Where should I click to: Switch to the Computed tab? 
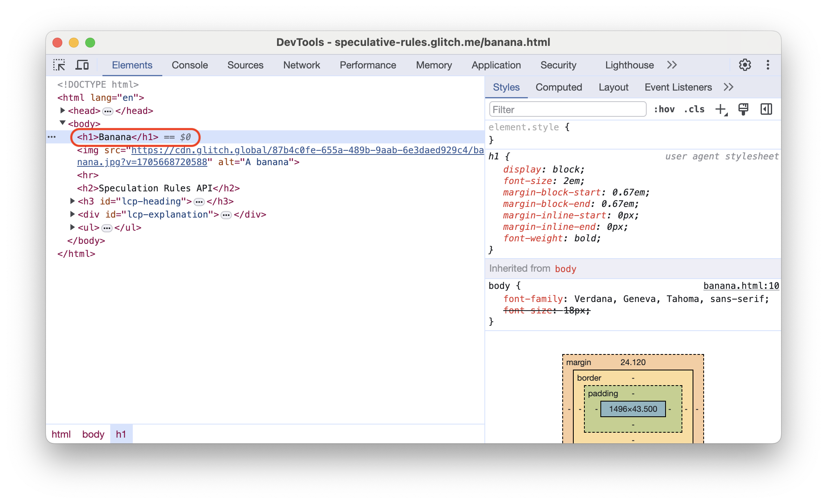(x=558, y=87)
